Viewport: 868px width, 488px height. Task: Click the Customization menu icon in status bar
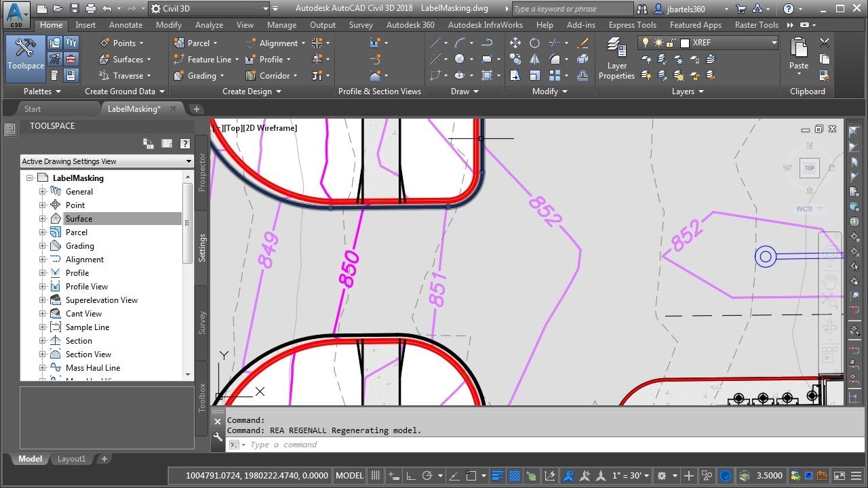[x=854, y=476]
